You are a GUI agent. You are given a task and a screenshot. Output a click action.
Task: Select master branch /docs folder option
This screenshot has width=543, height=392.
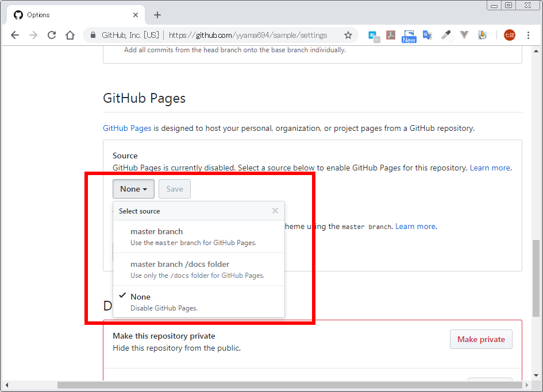point(199,269)
